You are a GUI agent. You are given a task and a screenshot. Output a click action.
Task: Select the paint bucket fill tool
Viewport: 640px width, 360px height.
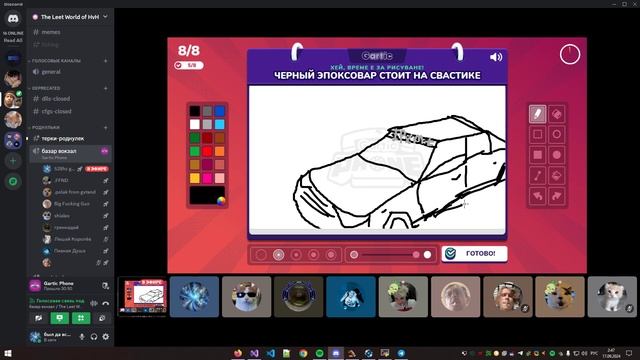pyautogui.click(x=557, y=176)
